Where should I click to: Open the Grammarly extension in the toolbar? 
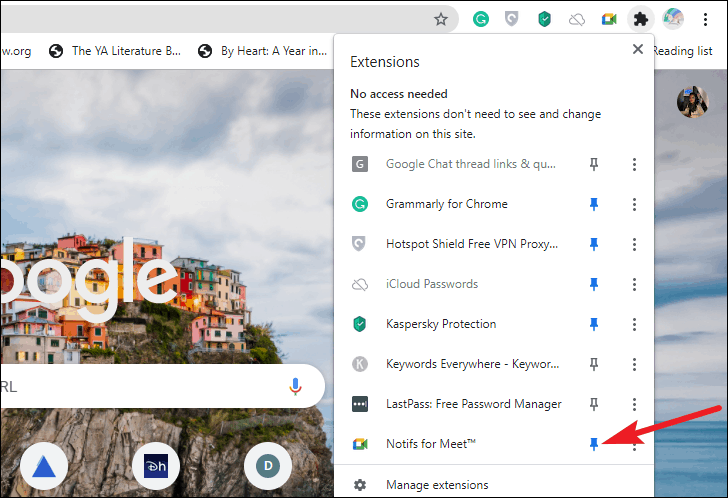[x=481, y=19]
